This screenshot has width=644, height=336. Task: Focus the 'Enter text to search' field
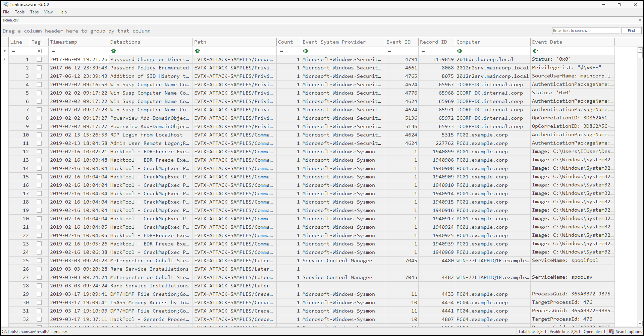click(586, 31)
